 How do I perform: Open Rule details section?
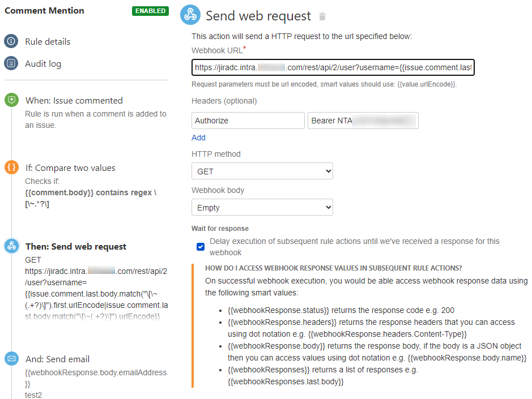[x=48, y=42]
